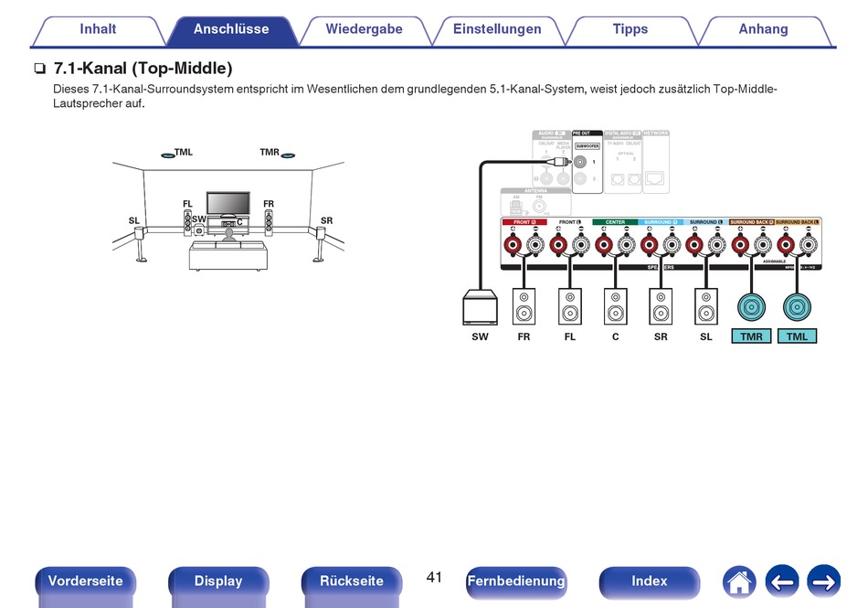Click the sofa in room illustration
Image resolution: width=868 pixels, height=608 pixels.
point(228,255)
